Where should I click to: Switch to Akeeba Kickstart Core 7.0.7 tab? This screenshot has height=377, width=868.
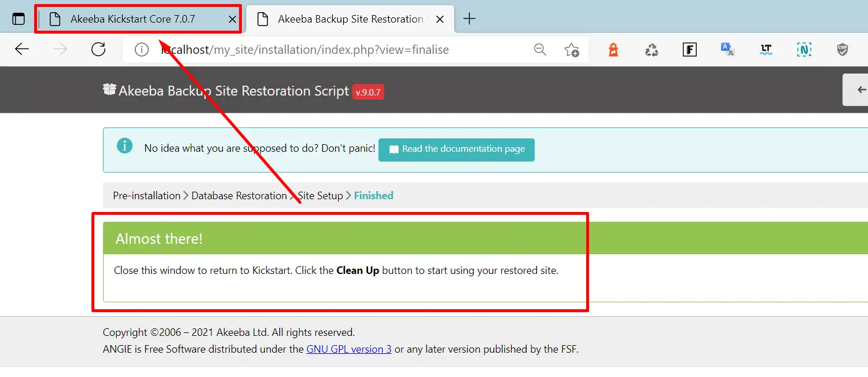point(138,19)
